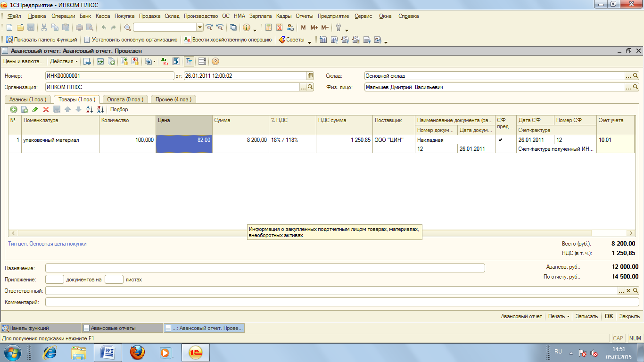Edit current row with pencil icon
The width and height of the screenshot is (644, 362).
click(x=35, y=109)
